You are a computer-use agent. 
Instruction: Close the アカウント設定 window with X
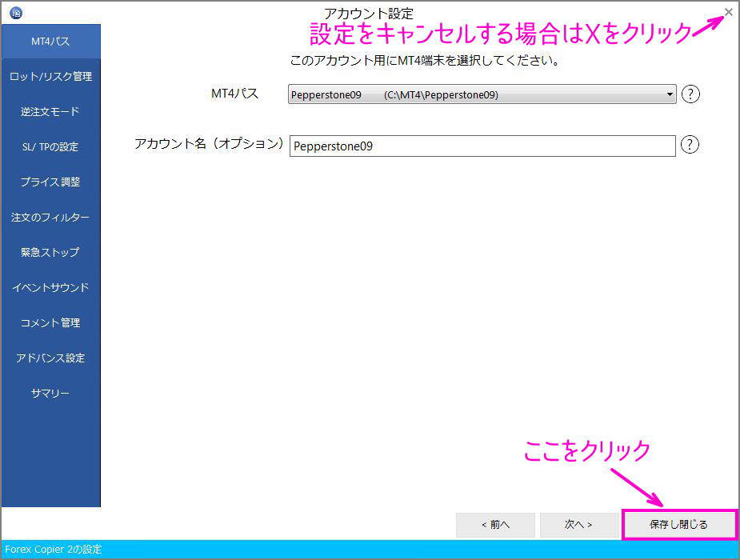(x=728, y=12)
